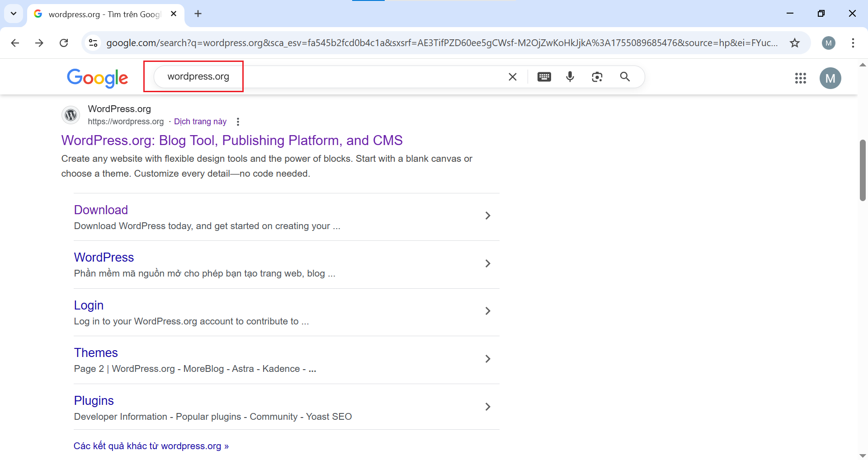Clear the search box with X icon
The image size is (868, 460).
(512, 77)
